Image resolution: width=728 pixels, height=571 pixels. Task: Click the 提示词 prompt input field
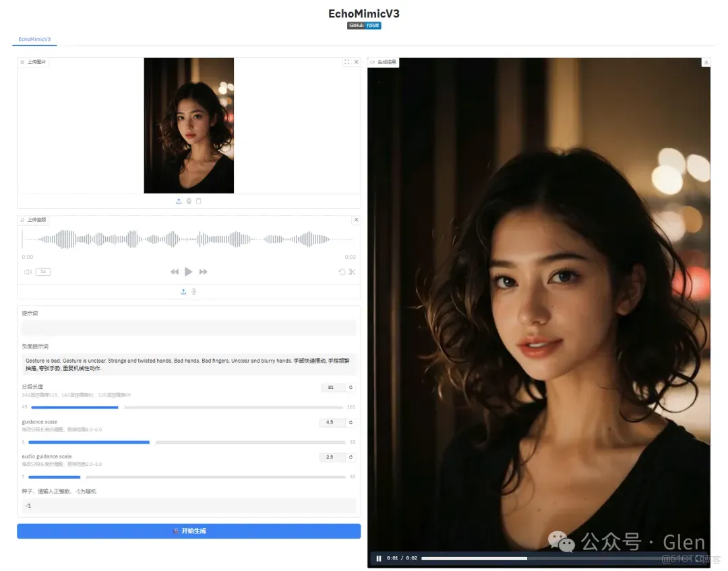pos(189,328)
